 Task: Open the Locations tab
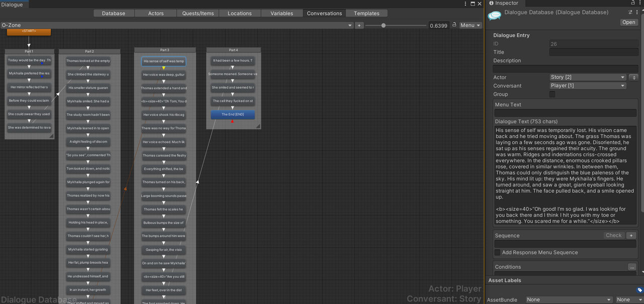coord(239,13)
